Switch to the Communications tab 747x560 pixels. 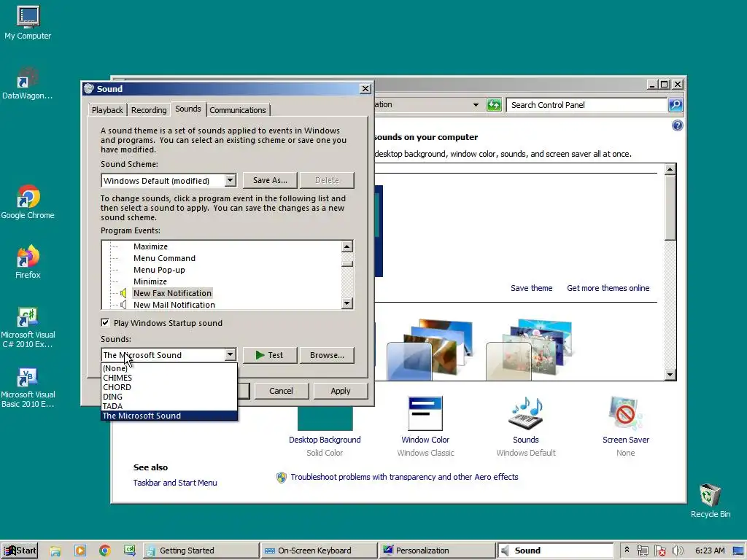tap(238, 110)
